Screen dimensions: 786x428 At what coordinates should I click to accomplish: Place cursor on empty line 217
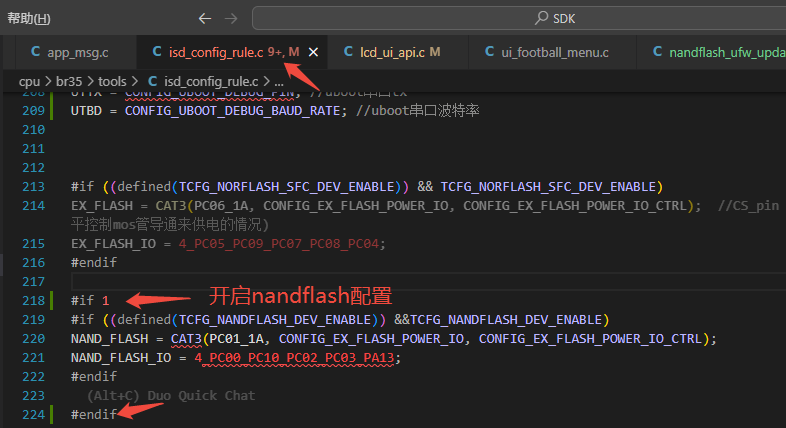428,282
